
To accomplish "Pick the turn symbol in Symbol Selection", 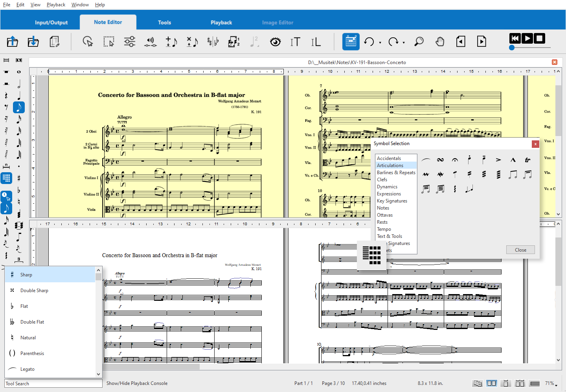I will tap(440, 160).
